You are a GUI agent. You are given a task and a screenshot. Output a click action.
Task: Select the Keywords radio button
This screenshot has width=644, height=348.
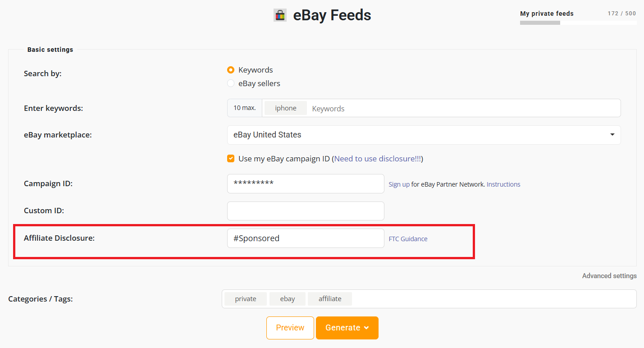coord(231,70)
